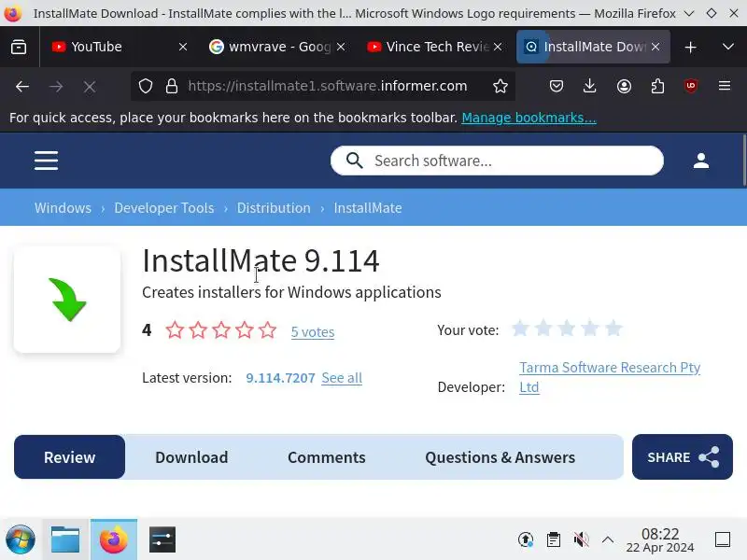Open settings mixer app on taskbar
Viewport: 747px width, 560px height.
click(162, 539)
